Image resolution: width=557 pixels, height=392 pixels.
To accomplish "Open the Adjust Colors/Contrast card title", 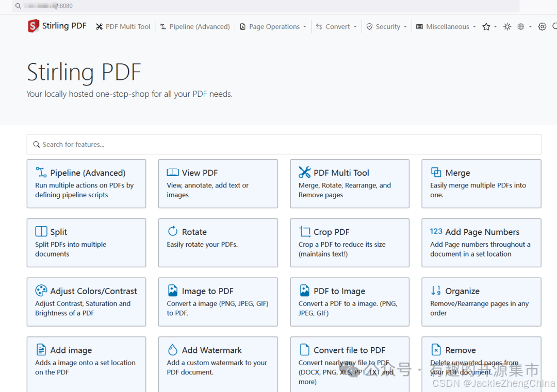I will point(93,291).
